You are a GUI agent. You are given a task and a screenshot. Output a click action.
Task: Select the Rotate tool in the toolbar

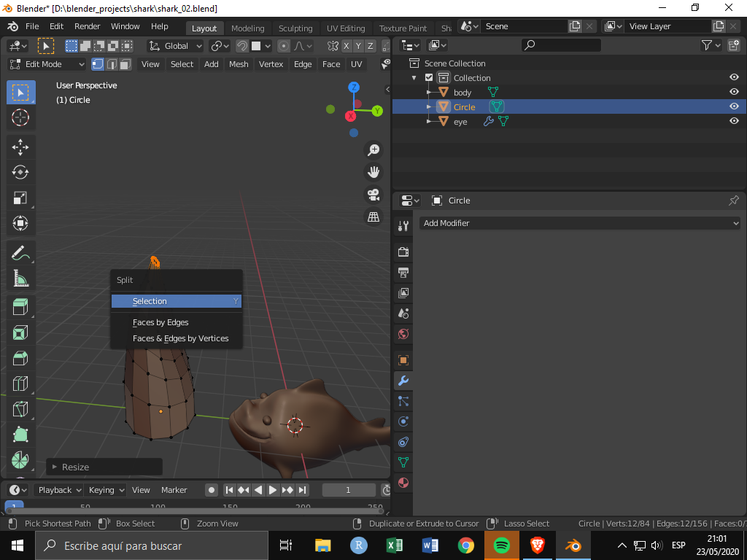pyautogui.click(x=20, y=172)
